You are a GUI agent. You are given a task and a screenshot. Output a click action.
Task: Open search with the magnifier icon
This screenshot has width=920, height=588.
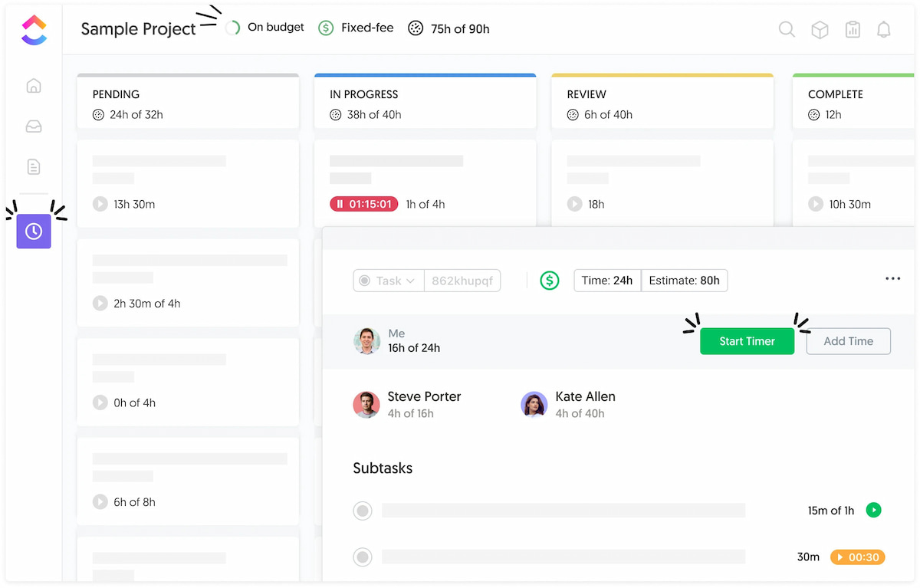[787, 29]
